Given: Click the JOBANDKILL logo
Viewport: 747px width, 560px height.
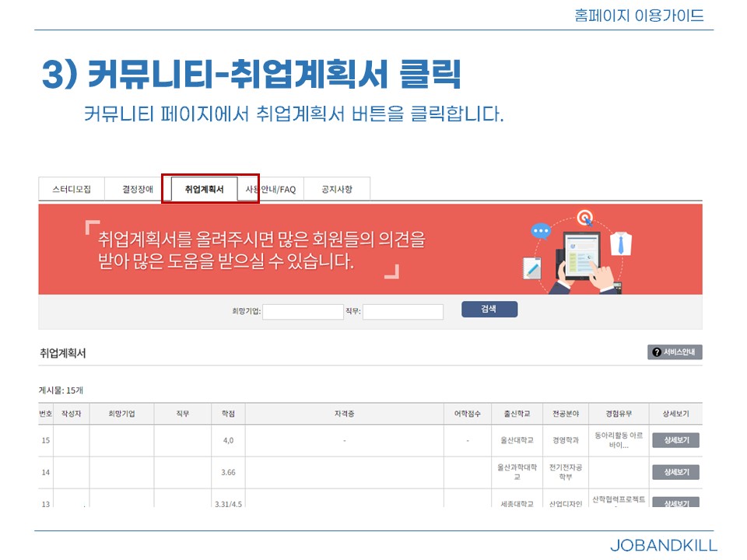Looking at the screenshot, I should 663,545.
